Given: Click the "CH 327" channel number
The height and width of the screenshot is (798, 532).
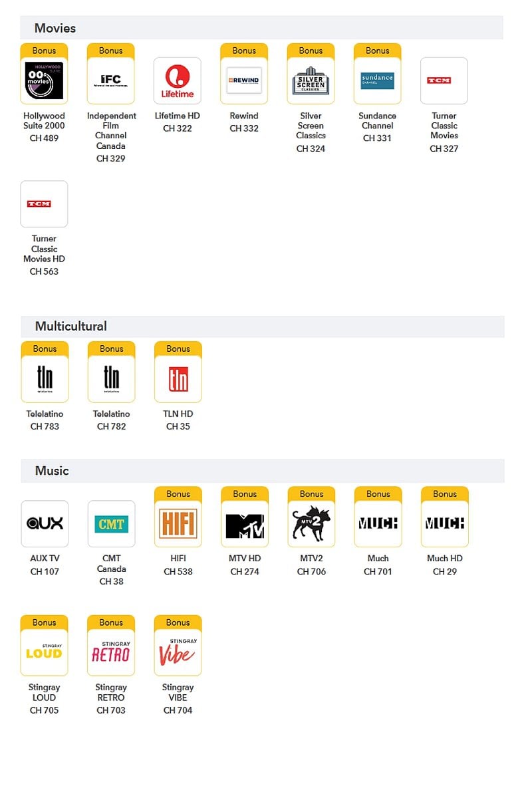Looking at the screenshot, I should pyautogui.click(x=444, y=148).
